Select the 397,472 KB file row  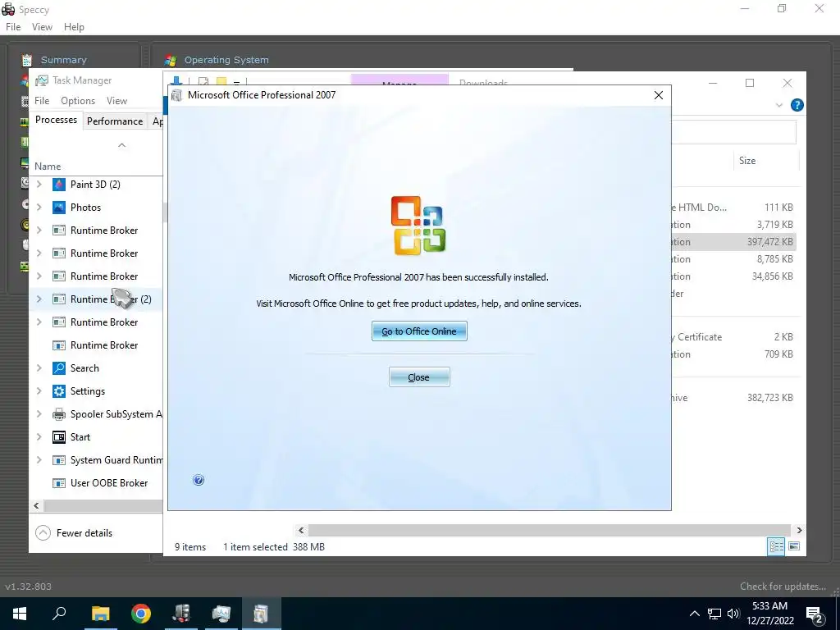pos(734,242)
